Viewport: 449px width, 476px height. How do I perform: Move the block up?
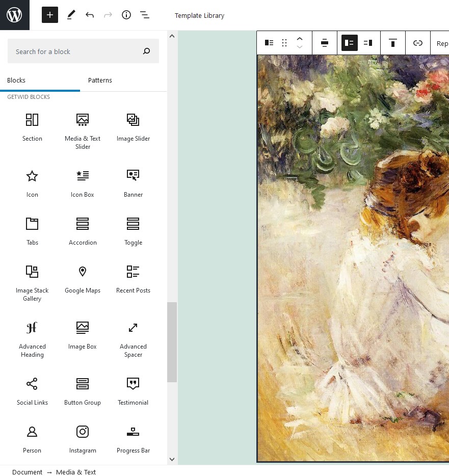pos(299,39)
